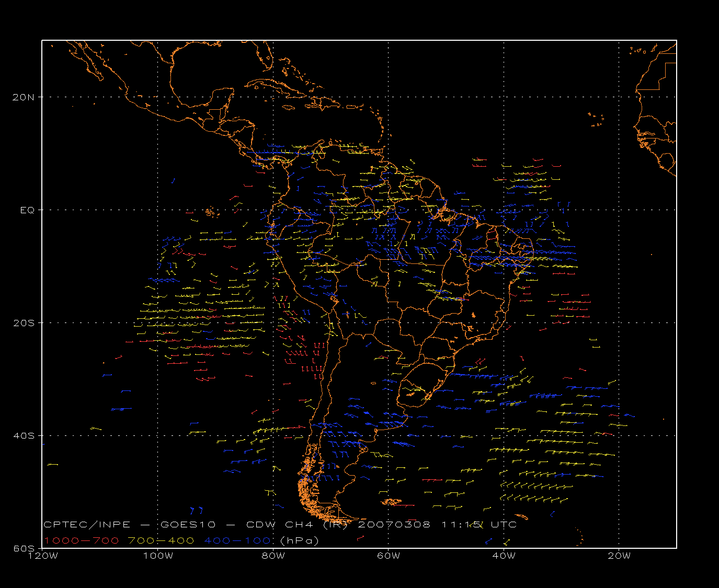Click the 40W longitude label

[x=504, y=556]
